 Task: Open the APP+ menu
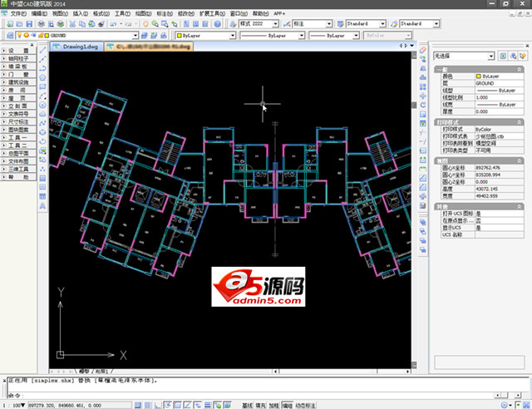(x=279, y=13)
